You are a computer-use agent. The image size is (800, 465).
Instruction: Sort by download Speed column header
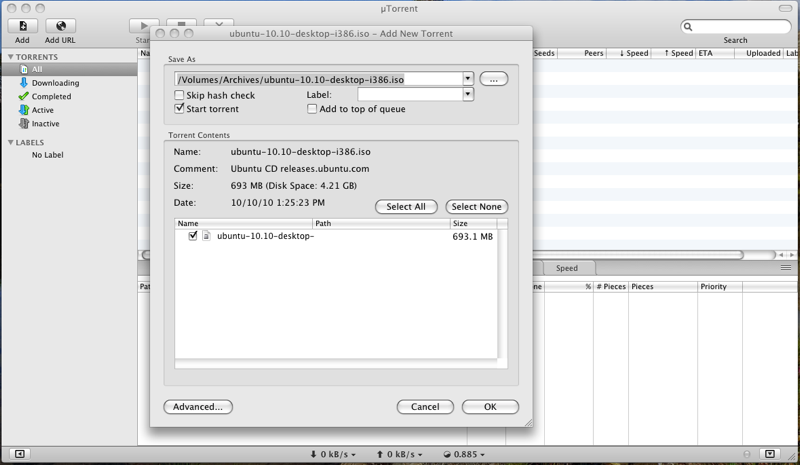point(629,53)
